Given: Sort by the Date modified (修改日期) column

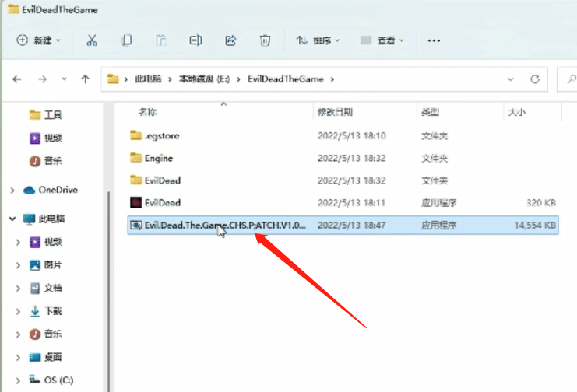Looking at the screenshot, I should (x=336, y=112).
